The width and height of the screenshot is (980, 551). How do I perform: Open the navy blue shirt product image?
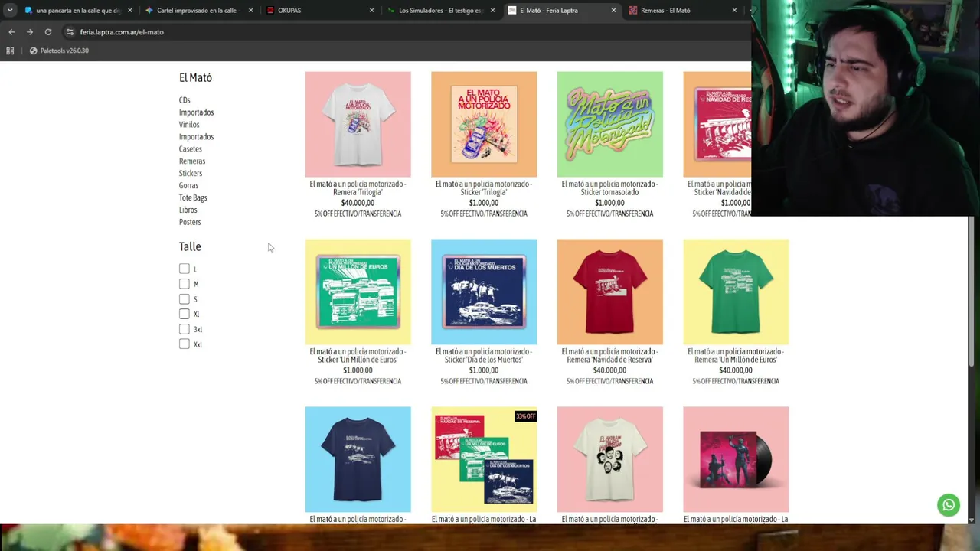pyautogui.click(x=358, y=459)
